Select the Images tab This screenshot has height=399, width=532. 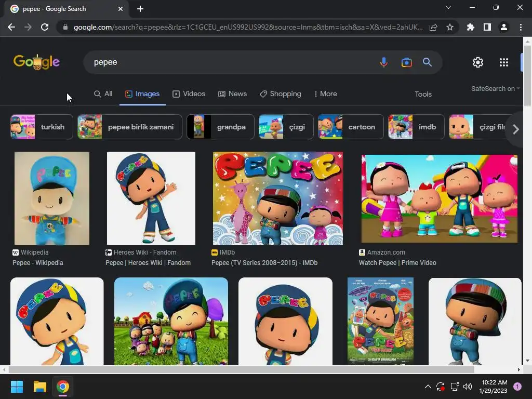click(142, 94)
